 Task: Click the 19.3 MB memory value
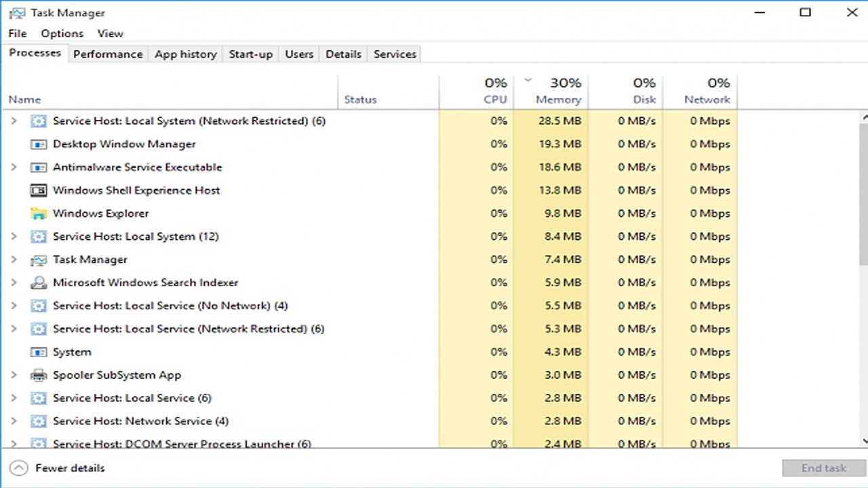559,144
